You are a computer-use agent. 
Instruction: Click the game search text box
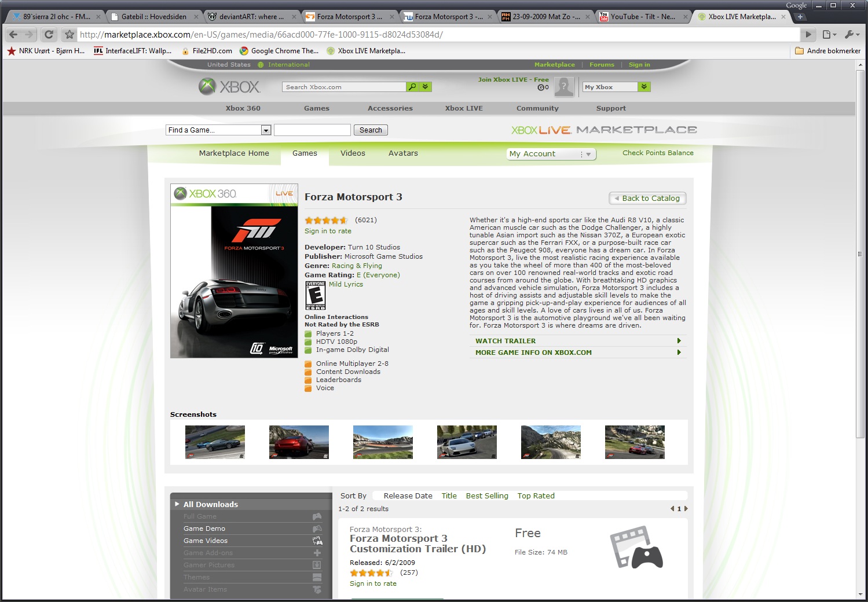pos(312,130)
